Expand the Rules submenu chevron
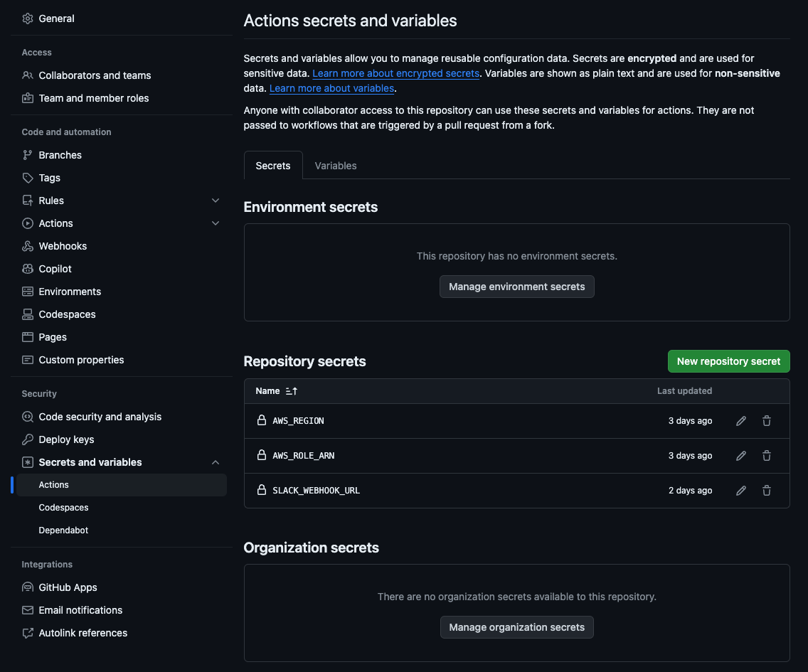The height and width of the screenshot is (672, 808). click(216, 201)
